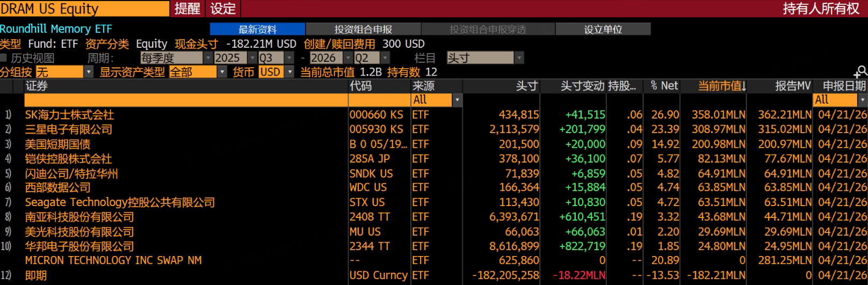Select the 西部数据公司 row
Screen dimensions: 868x285
[434, 187]
